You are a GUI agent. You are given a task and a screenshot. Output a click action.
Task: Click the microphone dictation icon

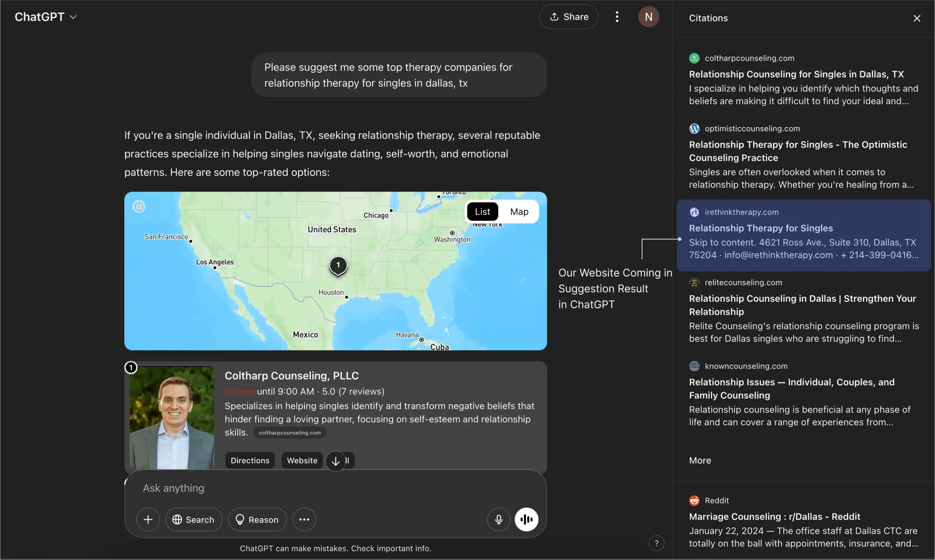coord(499,519)
